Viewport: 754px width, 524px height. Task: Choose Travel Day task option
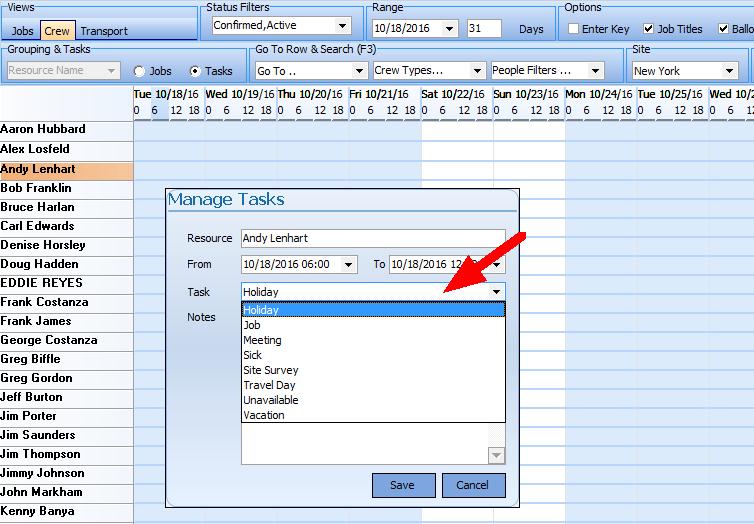[x=270, y=385]
